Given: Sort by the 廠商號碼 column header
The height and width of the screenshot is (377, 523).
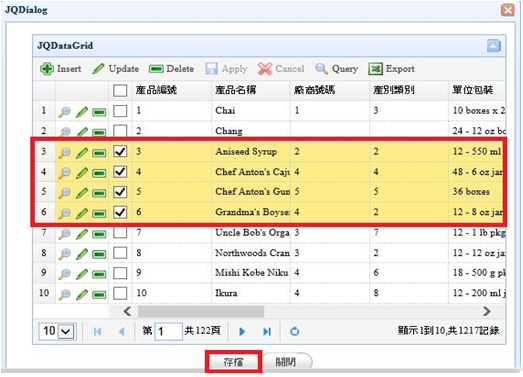Looking at the screenshot, I should 330,90.
